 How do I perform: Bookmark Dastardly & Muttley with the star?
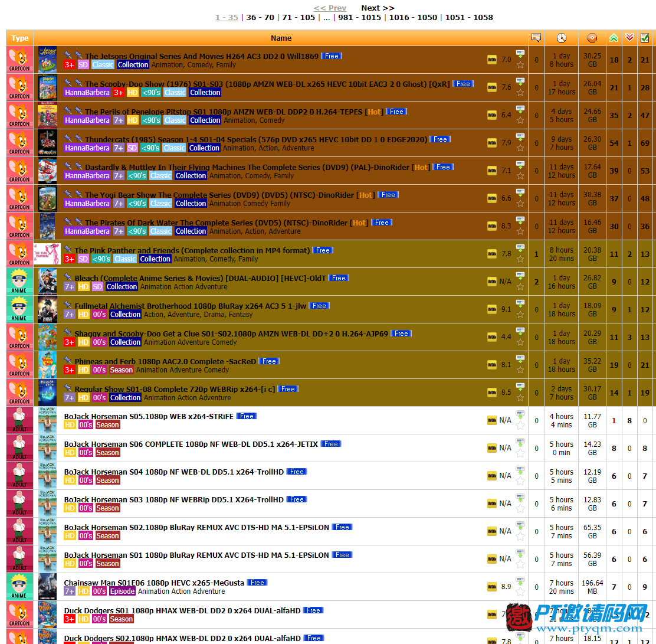point(520,176)
